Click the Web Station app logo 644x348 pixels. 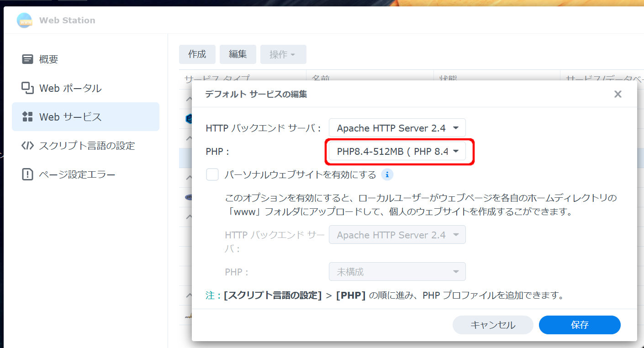coord(25,21)
